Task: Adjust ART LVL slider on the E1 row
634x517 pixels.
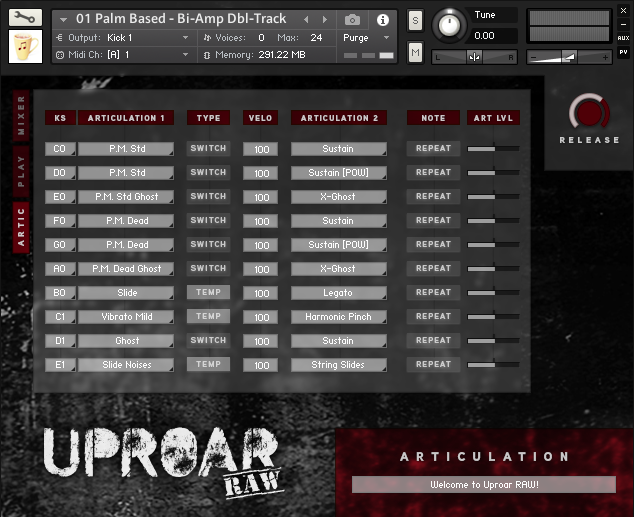Action: [x=493, y=365]
